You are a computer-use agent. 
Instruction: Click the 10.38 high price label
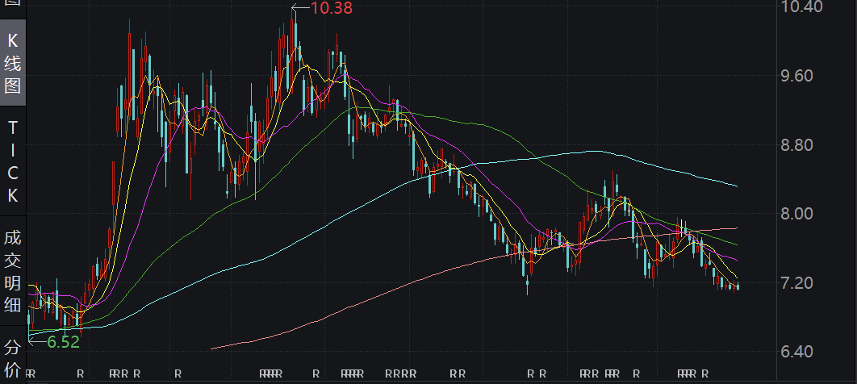(x=331, y=8)
